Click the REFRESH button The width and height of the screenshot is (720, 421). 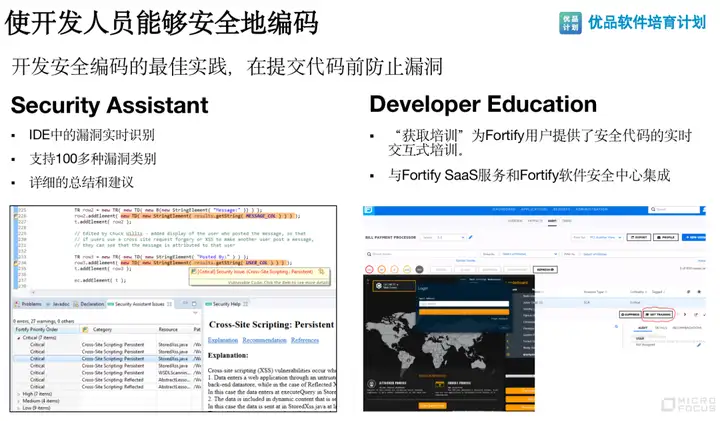[545, 269]
